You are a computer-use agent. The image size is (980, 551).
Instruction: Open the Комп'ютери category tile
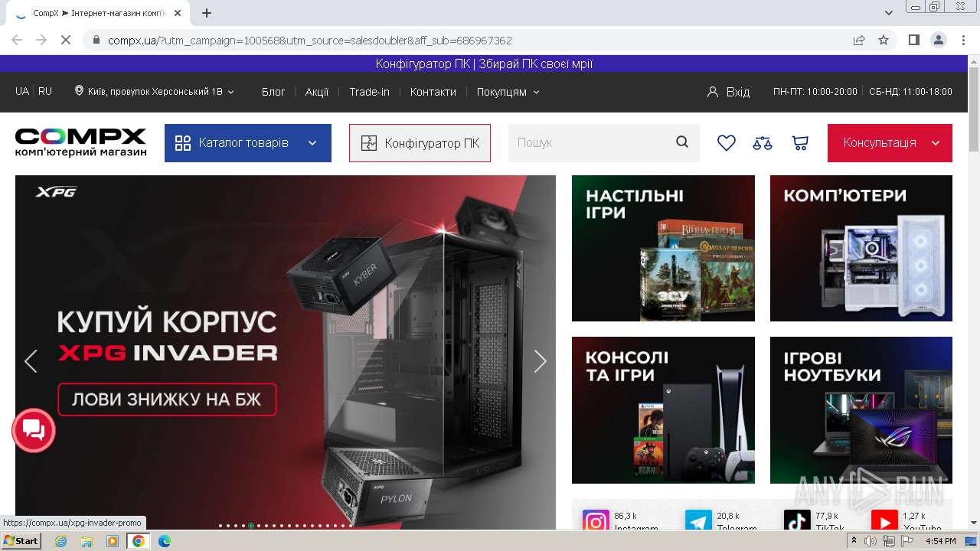coord(861,248)
